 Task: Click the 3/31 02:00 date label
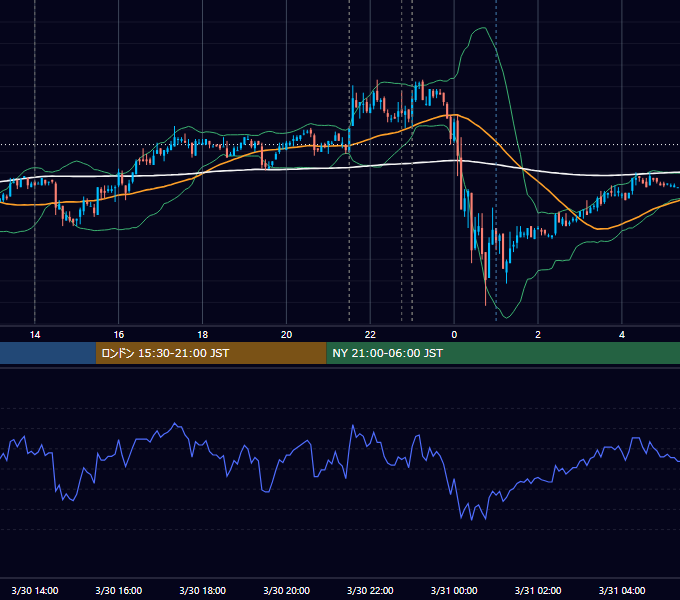click(538, 590)
